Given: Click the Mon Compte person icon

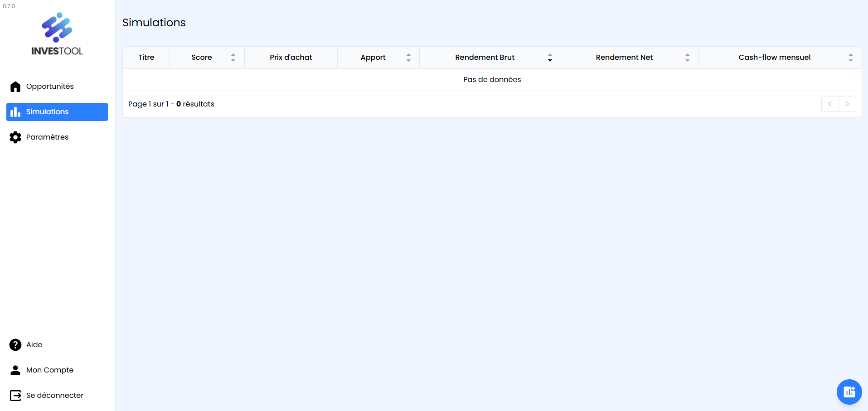Looking at the screenshot, I should point(15,370).
